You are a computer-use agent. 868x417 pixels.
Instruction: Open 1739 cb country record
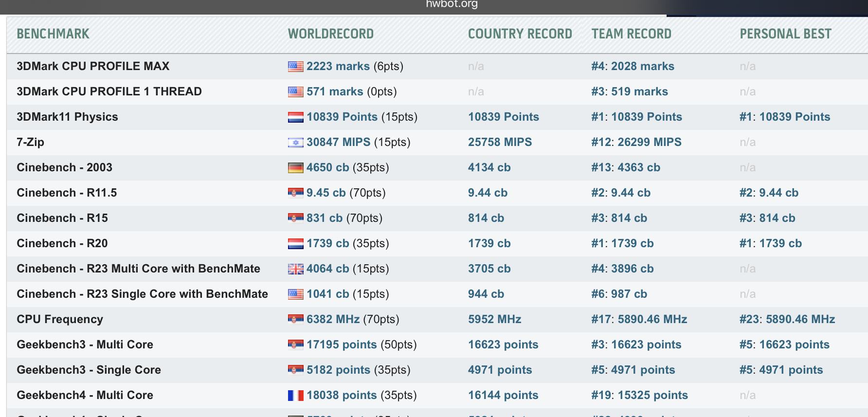(489, 243)
